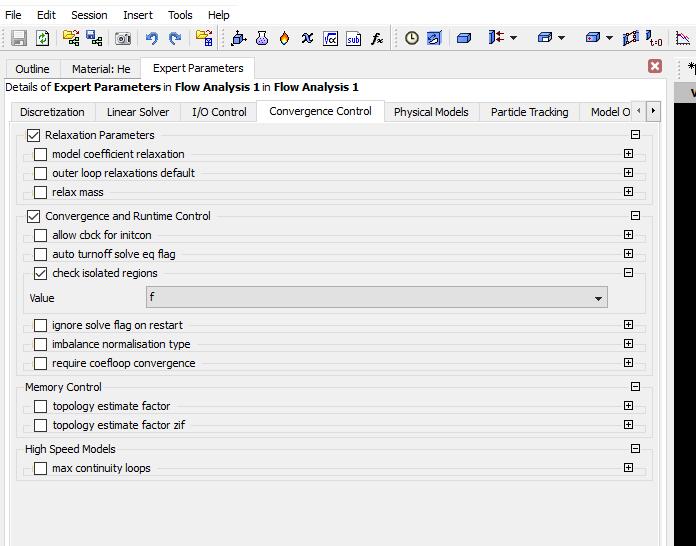
Task: Click the Global Initialization t=0 icon
Action: [654, 38]
